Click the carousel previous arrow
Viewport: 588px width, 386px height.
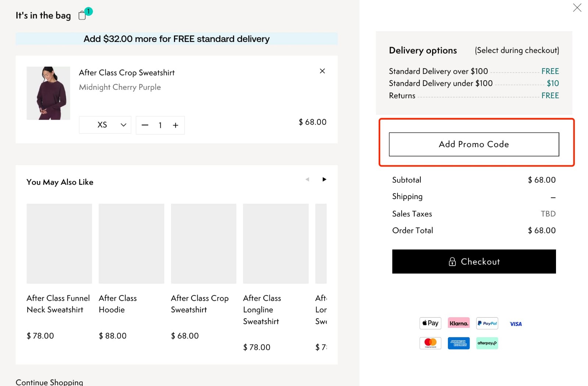(307, 179)
